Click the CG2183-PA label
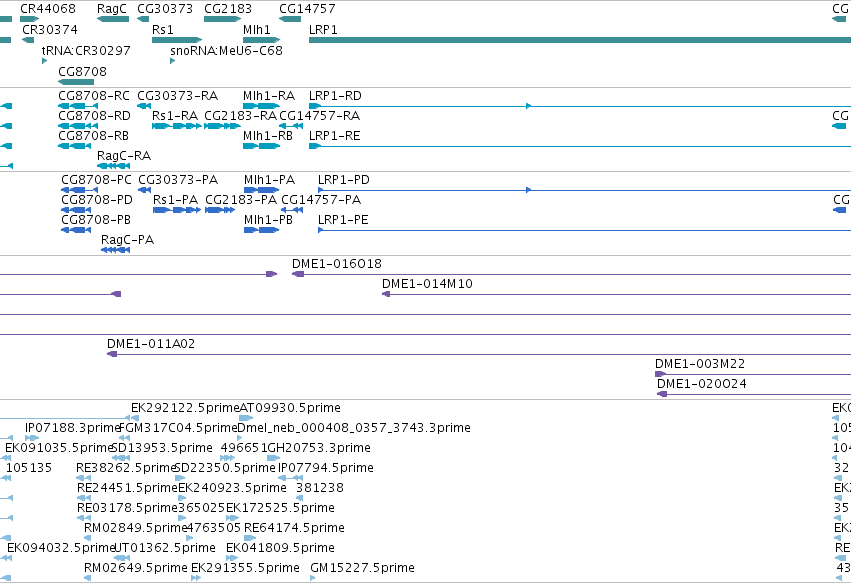 tap(241, 200)
